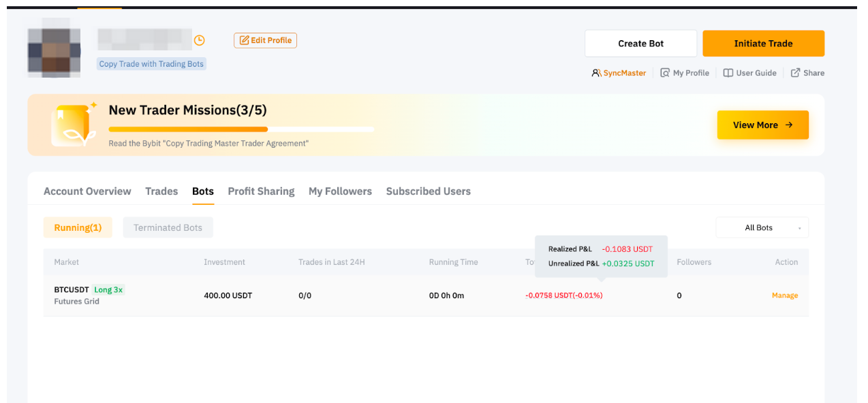This screenshot has height=403, width=868.
Task: Click Manage for the BTCUSDT bot
Action: [784, 295]
